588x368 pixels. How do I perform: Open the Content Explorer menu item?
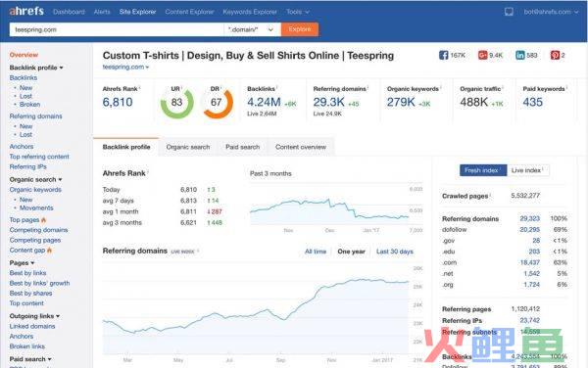pos(189,12)
